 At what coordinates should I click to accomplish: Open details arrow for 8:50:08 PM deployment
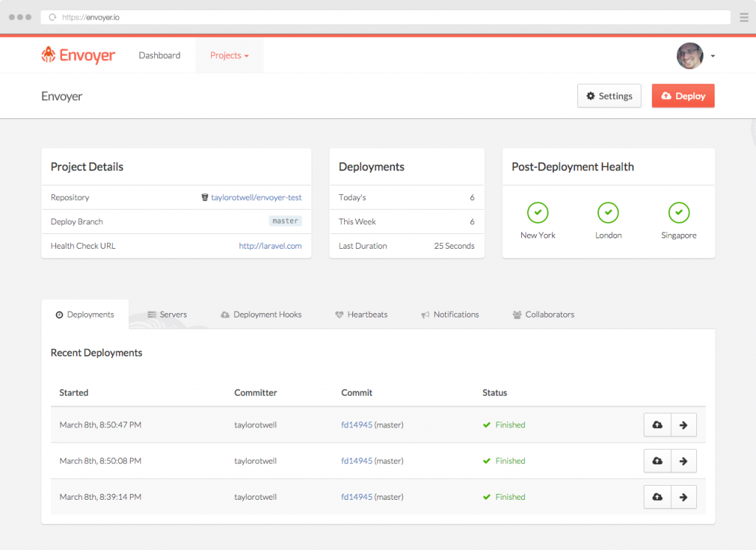pyautogui.click(x=684, y=461)
